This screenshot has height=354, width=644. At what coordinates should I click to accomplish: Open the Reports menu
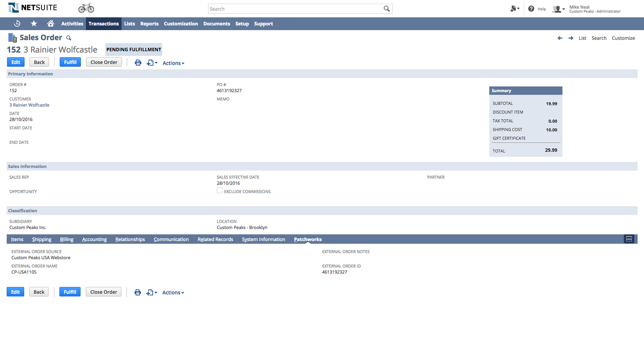point(149,24)
